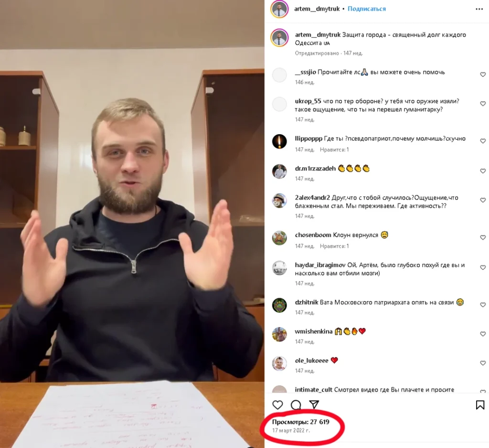Click the video to pause playback

pyautogui.click(x=132, y=224)
